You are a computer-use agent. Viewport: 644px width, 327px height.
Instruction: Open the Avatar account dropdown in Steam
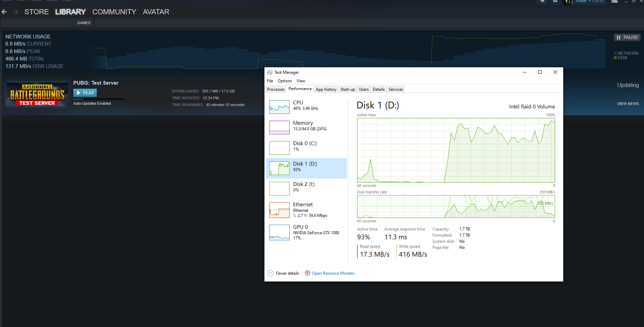[589, 1]
